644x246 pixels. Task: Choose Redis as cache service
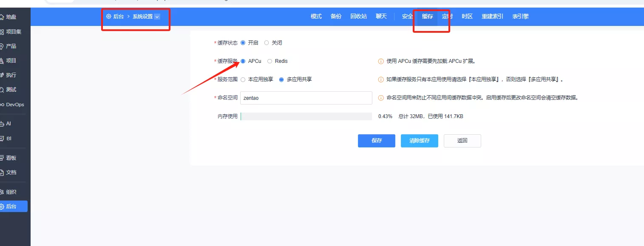[x=270, y=61]
